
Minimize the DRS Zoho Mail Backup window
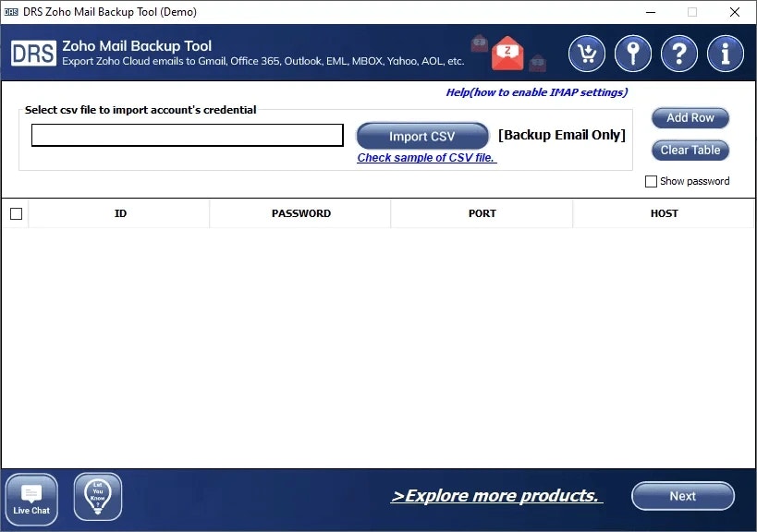coord(651,12)
